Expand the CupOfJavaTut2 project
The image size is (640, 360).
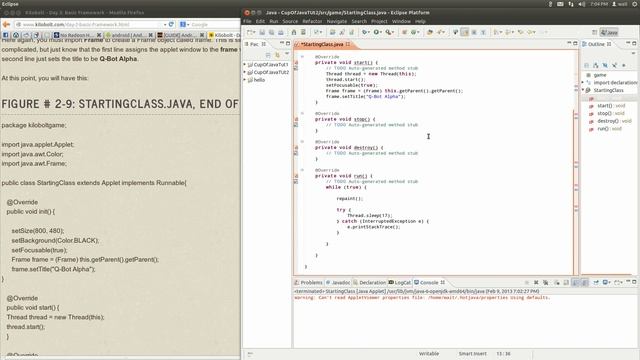(245, 72)
